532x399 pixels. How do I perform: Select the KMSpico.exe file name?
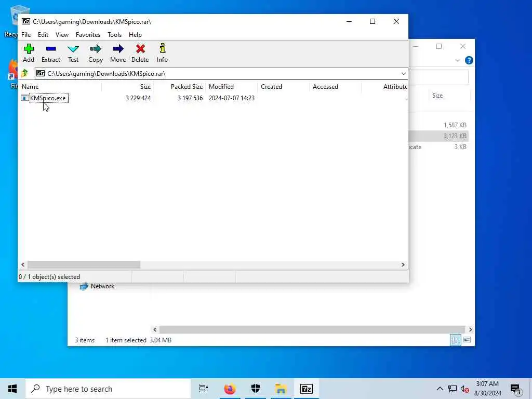point(48,98)
